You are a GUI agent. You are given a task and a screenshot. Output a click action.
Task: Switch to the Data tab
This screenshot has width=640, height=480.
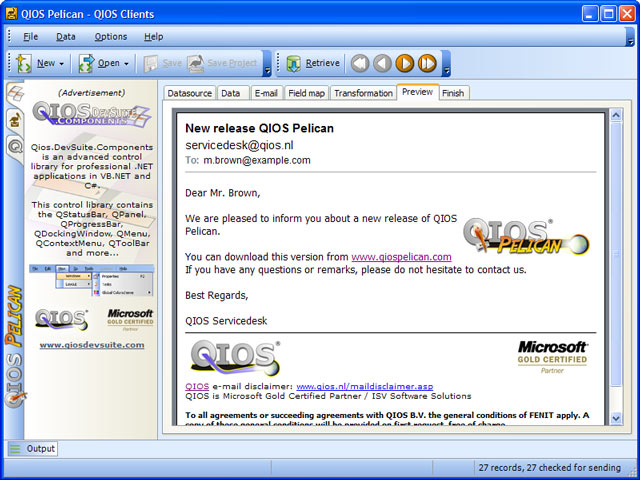click(x=233, y=93)
